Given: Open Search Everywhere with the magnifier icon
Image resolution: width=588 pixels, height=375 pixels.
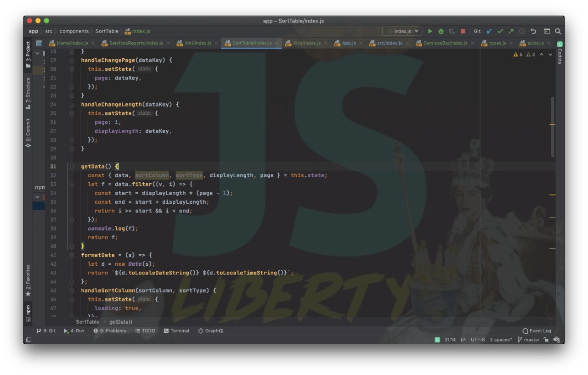Looking at the screenshot, I should point(558,31).
